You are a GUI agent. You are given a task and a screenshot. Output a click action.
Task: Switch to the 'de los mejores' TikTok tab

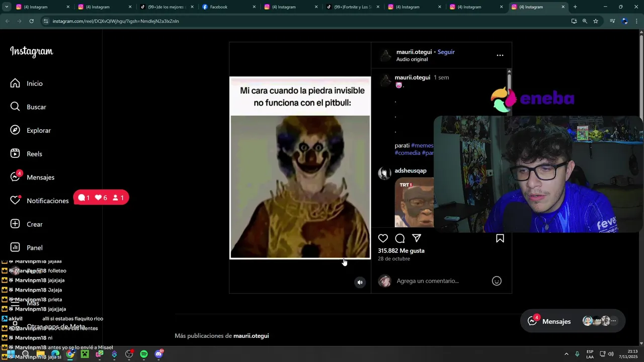pos(167,7)
